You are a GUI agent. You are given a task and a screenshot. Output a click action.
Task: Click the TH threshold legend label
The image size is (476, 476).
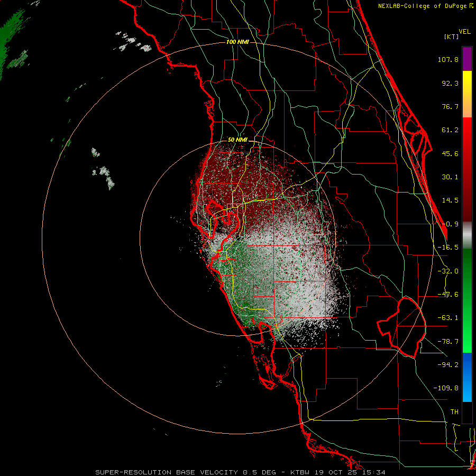coord(454,412)
